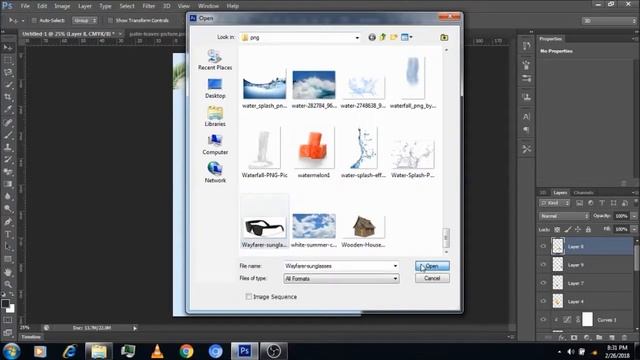
Task: Select the Dodge tool
Action: pyautogui.click(x=8, y=209)
